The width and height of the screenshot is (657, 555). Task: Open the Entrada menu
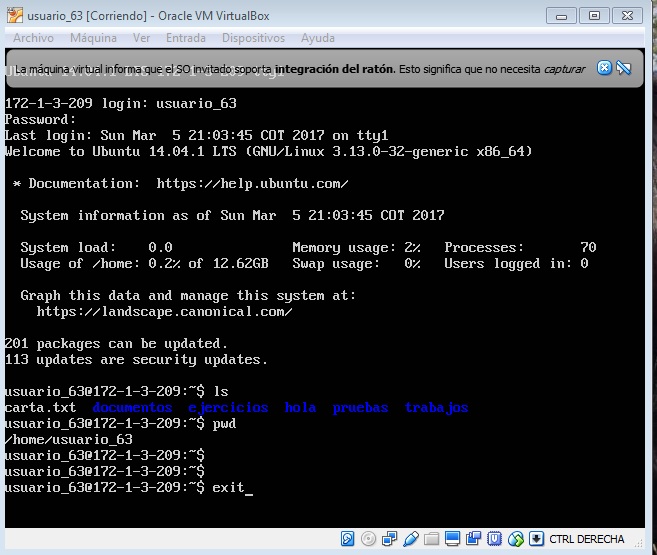click(186, 38)
